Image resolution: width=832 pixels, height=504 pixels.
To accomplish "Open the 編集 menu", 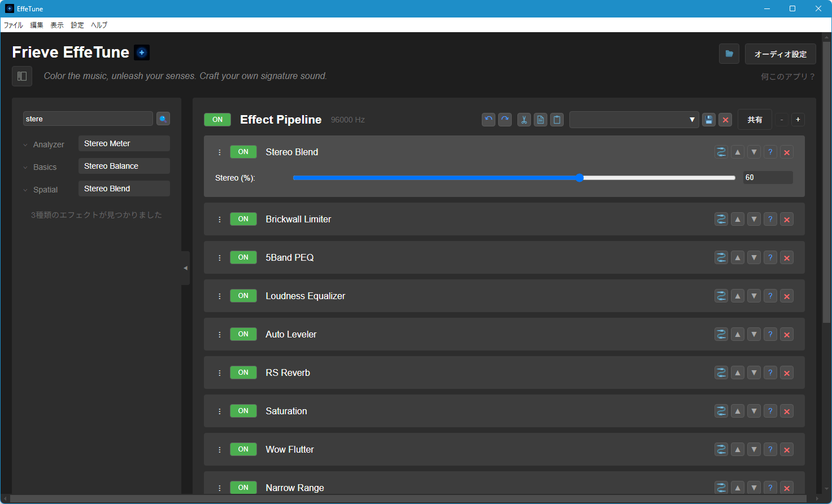I will pos(37,25).
